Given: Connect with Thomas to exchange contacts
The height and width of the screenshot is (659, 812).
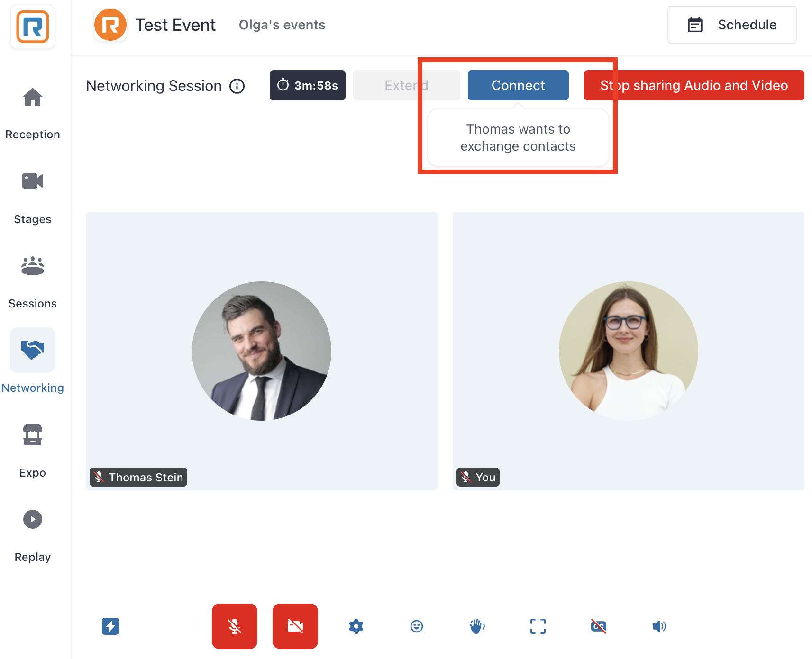Looking at the screenshot, I should point(518,85).
